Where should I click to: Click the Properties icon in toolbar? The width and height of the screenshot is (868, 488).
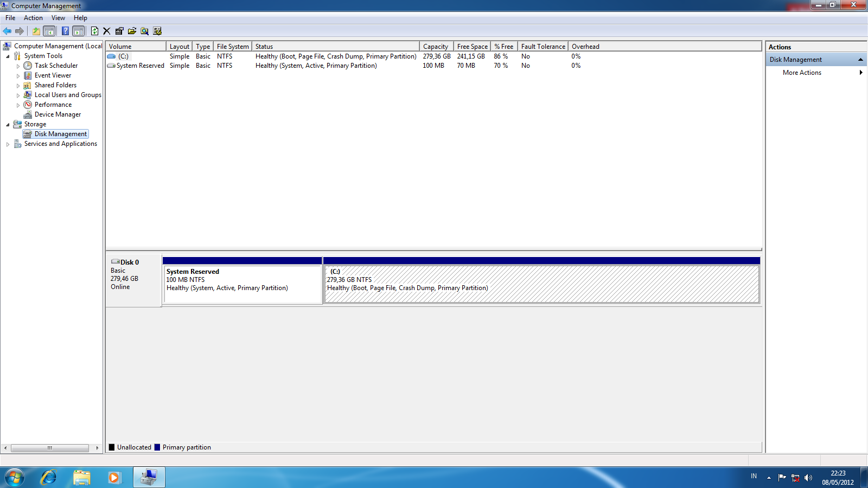point(119,31)
